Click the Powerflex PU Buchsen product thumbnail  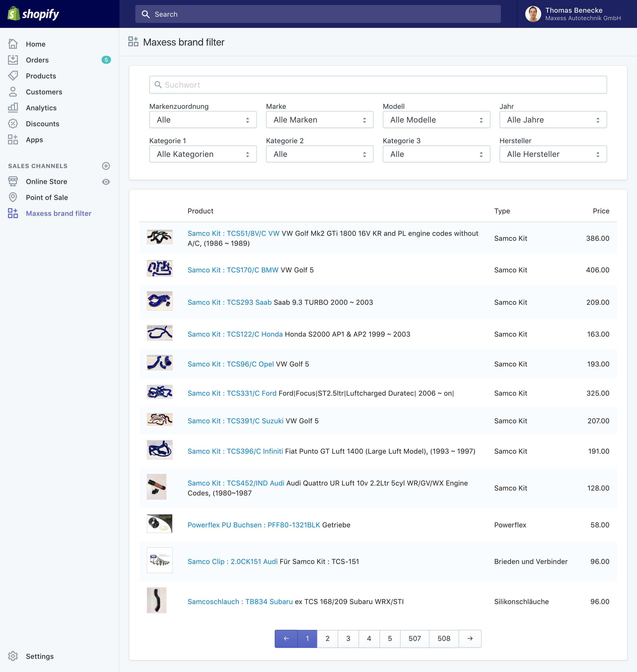(159, 524)
